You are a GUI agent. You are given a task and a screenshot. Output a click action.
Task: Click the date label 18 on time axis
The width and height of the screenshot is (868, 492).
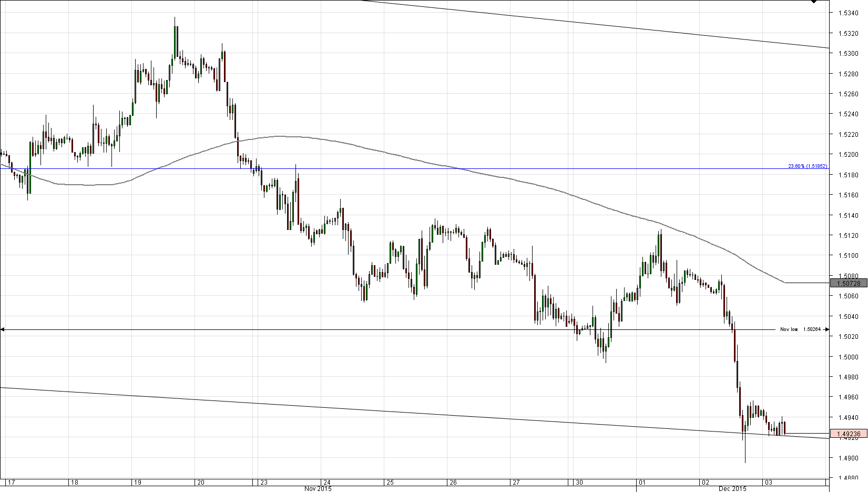(x=75, y=482)
